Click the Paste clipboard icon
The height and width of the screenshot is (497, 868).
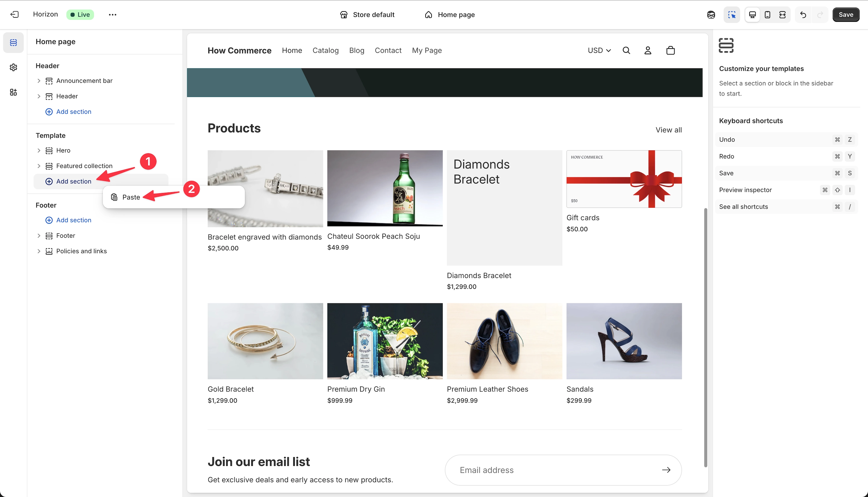(x=115, y=197)
